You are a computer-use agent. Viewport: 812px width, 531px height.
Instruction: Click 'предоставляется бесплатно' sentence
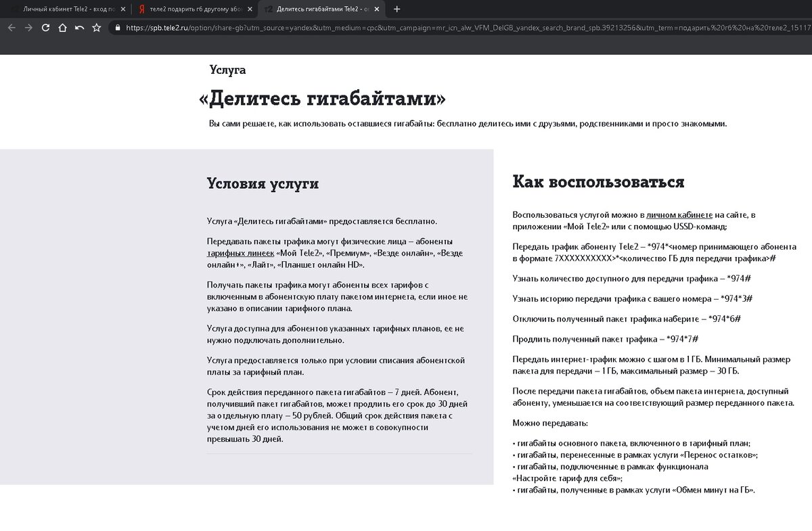[x=322, y=221]
